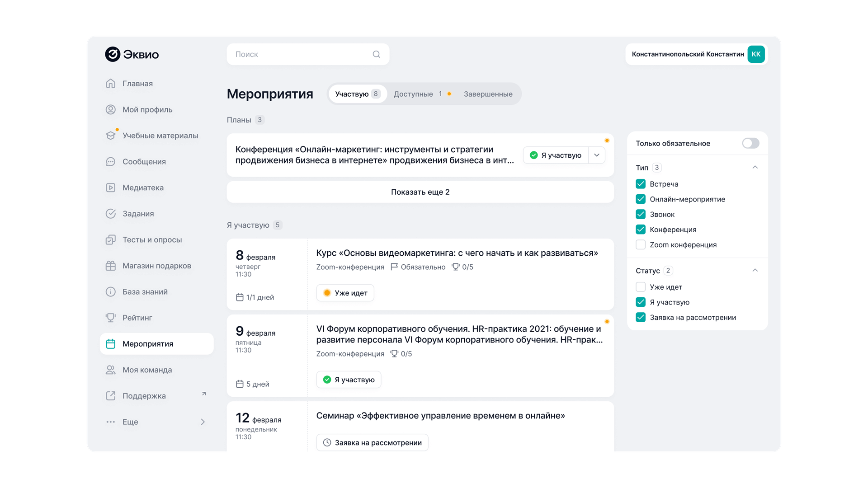868x488 pixels.
Task: Click the graduation cap icon for Учебные материалы
Action: click(111, 136)
